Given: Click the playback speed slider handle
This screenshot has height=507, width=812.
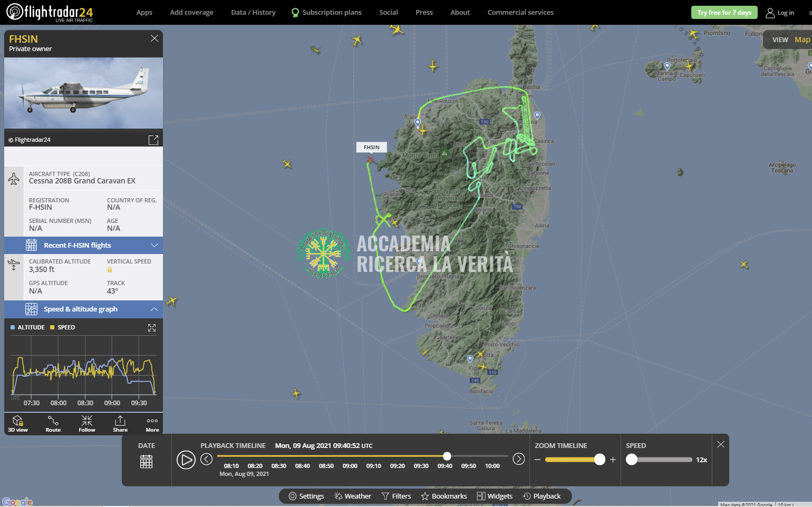Looking at the screenshot, I should pos(632,460).
